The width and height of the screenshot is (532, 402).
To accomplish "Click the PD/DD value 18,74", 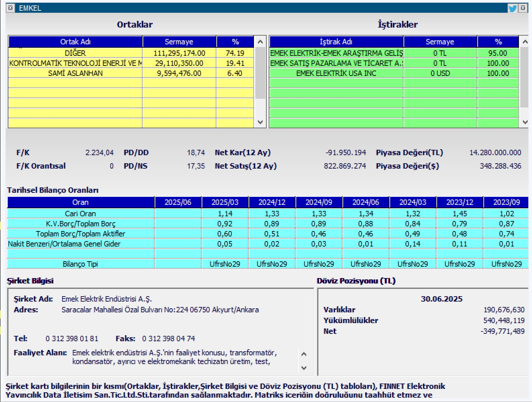I will pos(196,152).
